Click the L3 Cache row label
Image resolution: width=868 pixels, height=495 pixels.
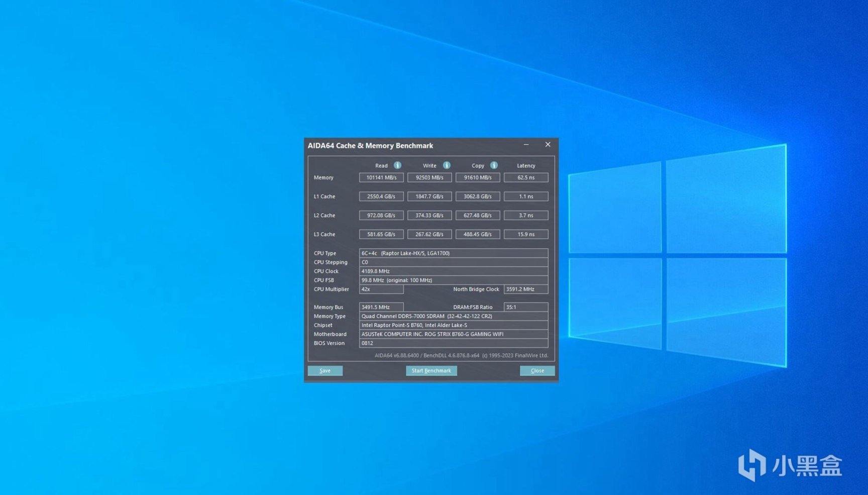coord(324,234)
